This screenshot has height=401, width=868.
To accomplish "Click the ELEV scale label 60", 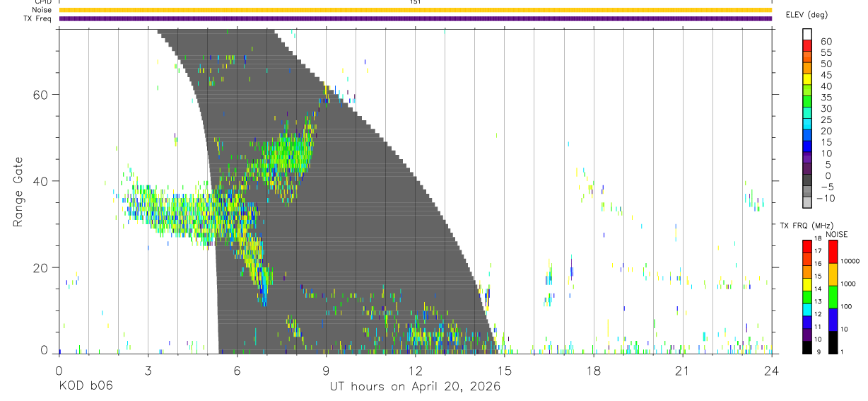I will (826, 42).
